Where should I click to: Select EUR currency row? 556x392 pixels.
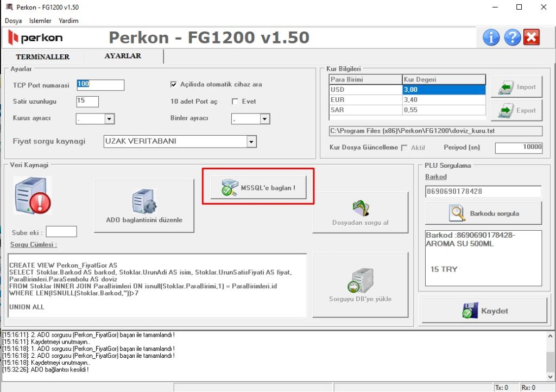[x=407, y=100]
